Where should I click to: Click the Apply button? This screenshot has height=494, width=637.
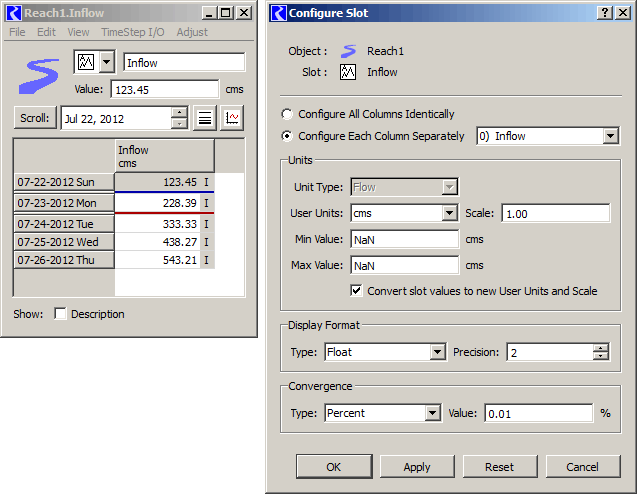(417, 467)
